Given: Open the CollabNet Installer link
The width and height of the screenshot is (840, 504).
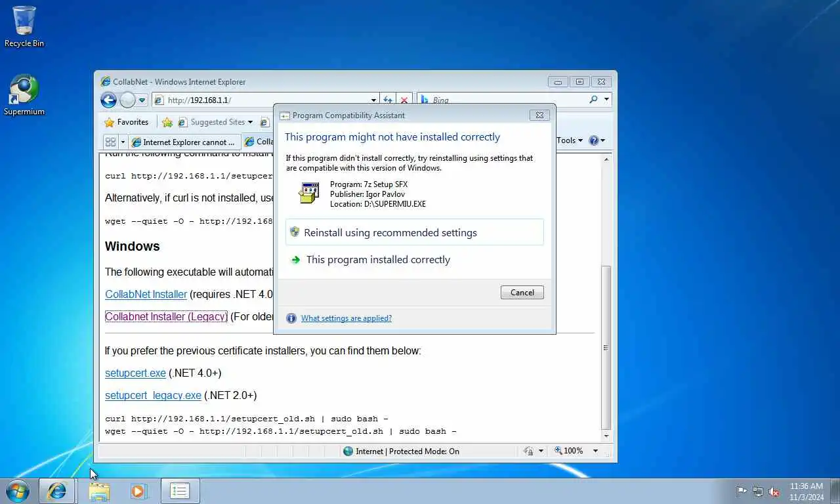Looking at the screenshot, I should pyautogui.click(x=146, y=295).
